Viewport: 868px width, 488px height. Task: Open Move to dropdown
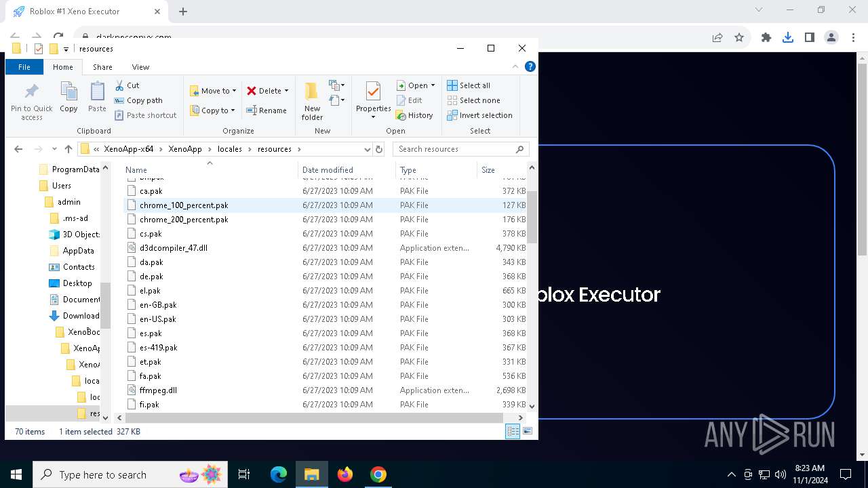tap(213, 91)
